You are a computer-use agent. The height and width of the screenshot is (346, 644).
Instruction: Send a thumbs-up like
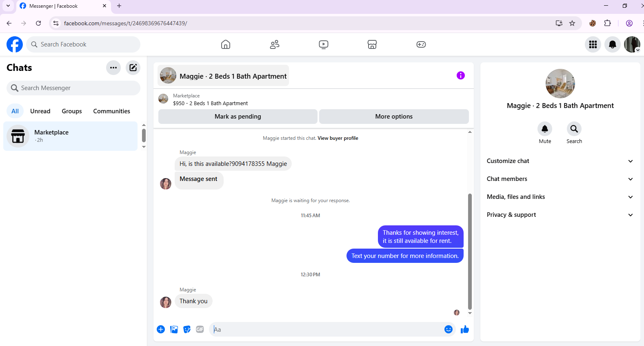(465, 329)
